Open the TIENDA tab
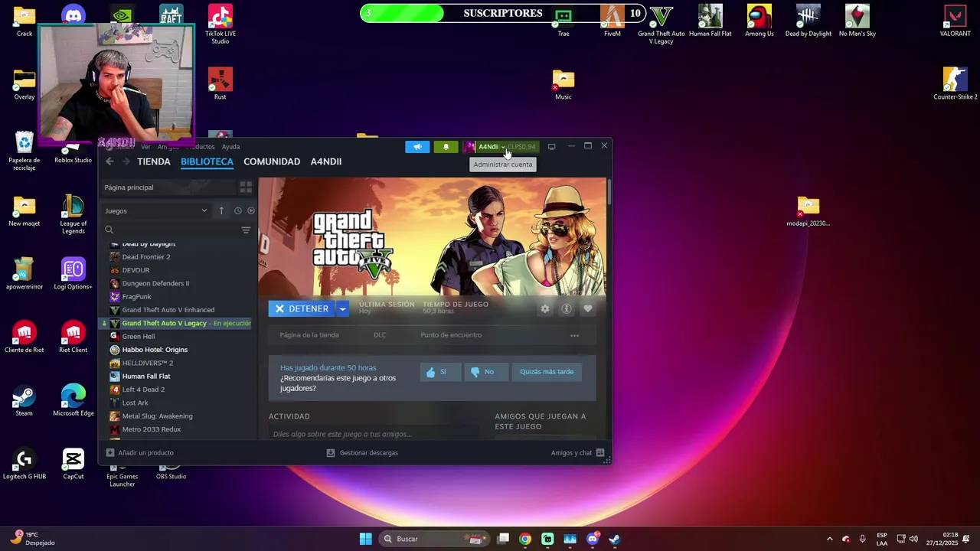This screenshot has width=980, height=551. [154, 161]
